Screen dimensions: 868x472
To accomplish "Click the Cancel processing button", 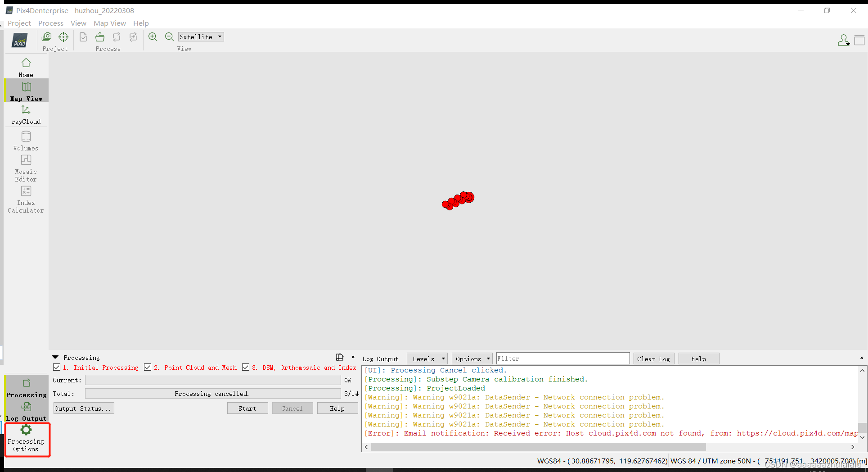I will click(x=292, y=408).
